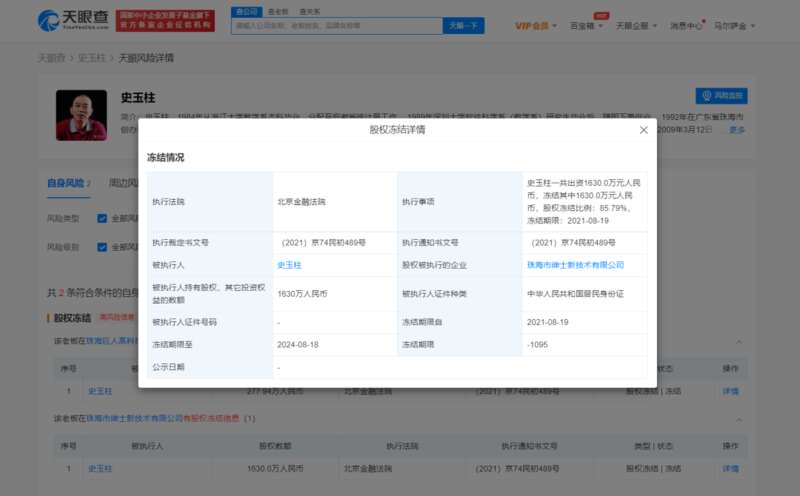800x496 pixels.
Task: Open the red promotional banner beside the logo
Action: 165,20
